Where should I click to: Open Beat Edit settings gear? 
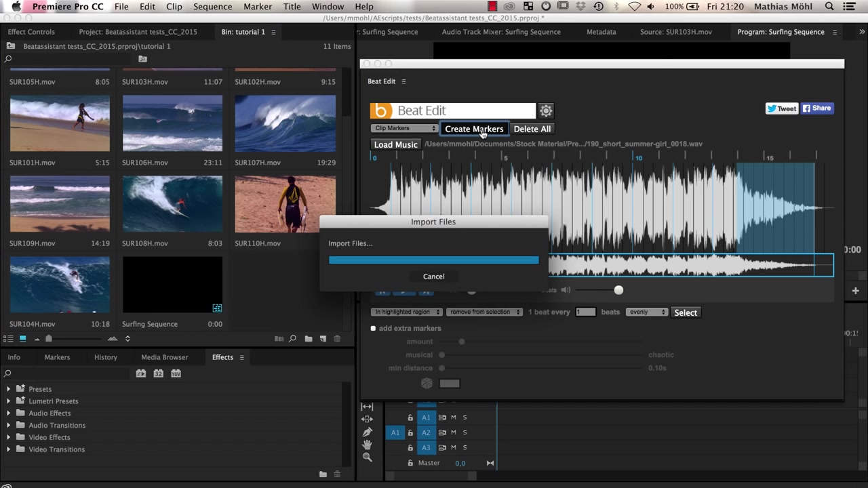click(x=546, y=110)
